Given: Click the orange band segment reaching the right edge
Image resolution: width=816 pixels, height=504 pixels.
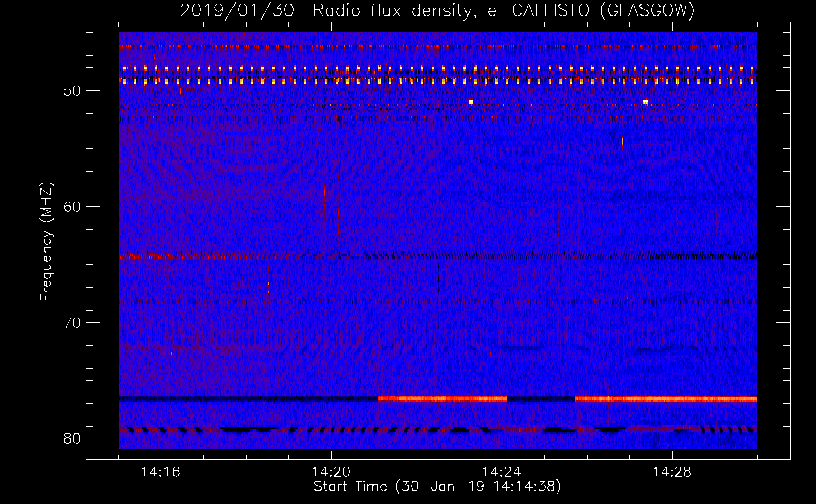Looking at the screenshot, I should (x=666, y=399).
